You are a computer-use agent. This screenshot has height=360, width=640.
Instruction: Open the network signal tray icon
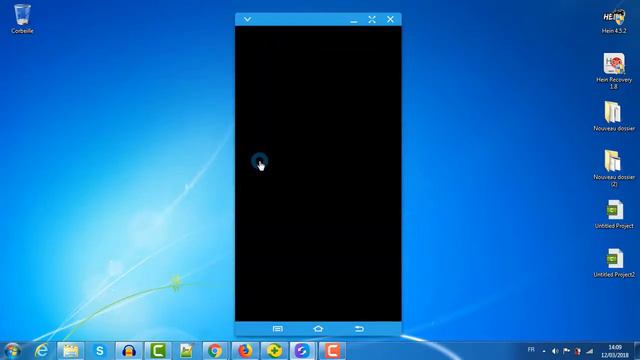[x=589, y=351]
